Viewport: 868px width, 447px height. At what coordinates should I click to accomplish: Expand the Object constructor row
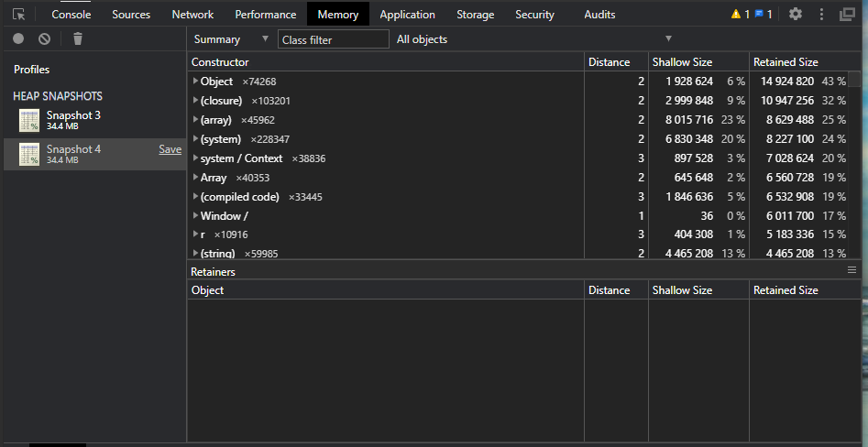click(x=196, y=82)
